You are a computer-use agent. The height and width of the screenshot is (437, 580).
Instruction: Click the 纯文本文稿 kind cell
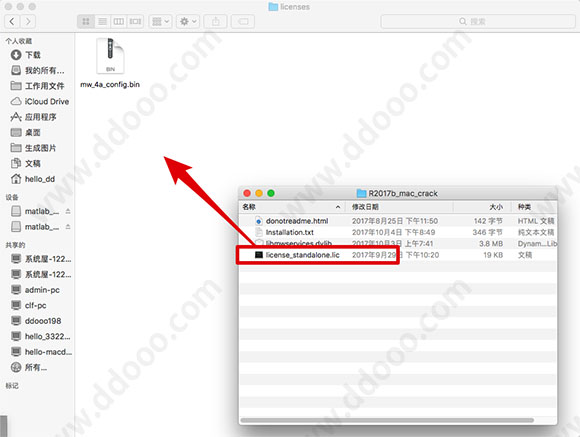point(536,232)
